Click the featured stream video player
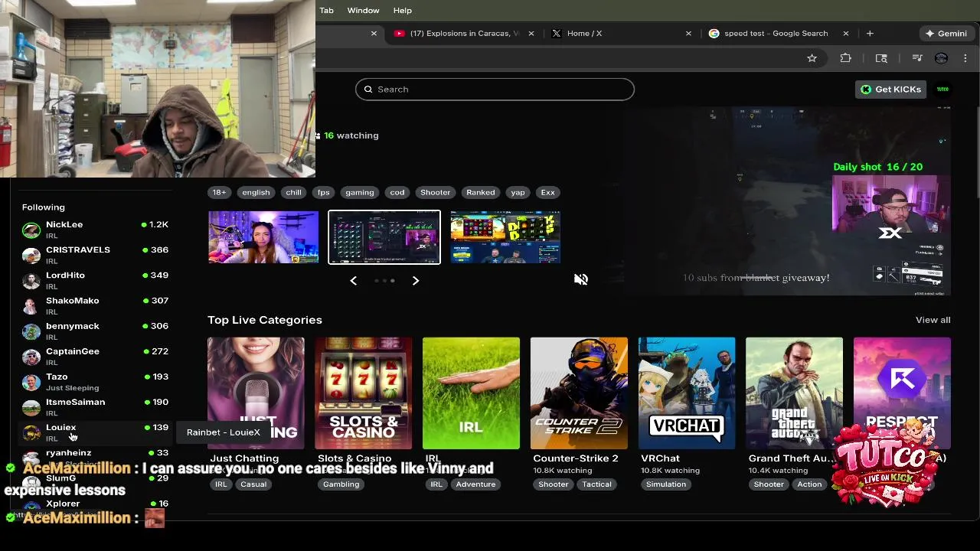Viewport: 980px width, 551px height. tap(786, 201)
